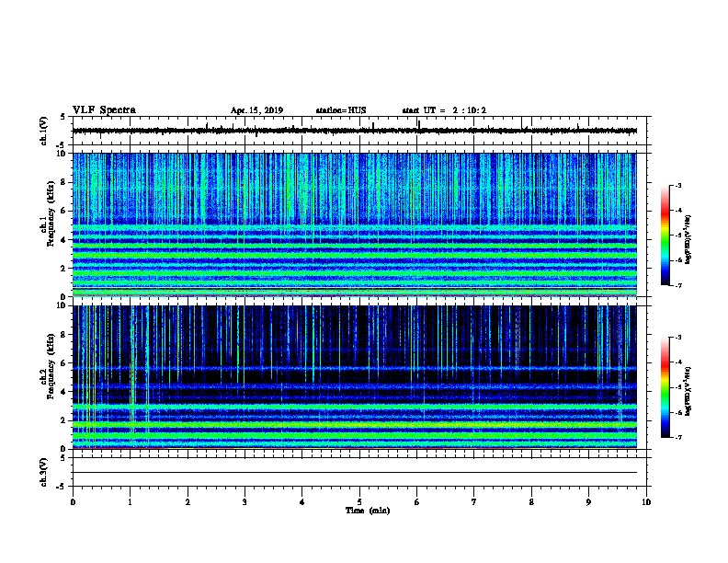The width and height of the screenshot is (728, 563).
Task: Click the "6" tick on time axis
Action: coord(417,502)
